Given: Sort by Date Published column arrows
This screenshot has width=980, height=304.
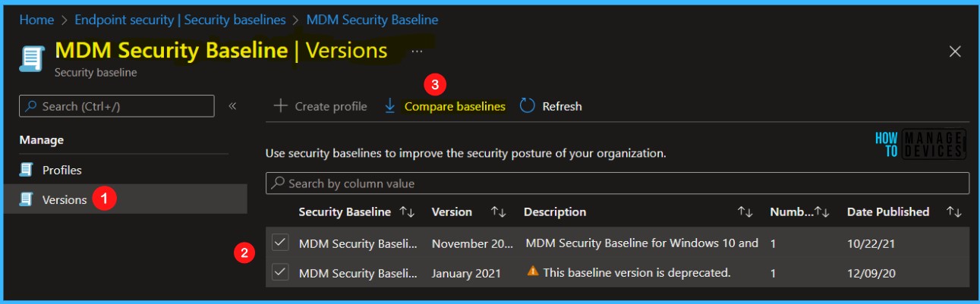Looking at the screenshot, I should (x=954, y=212).
